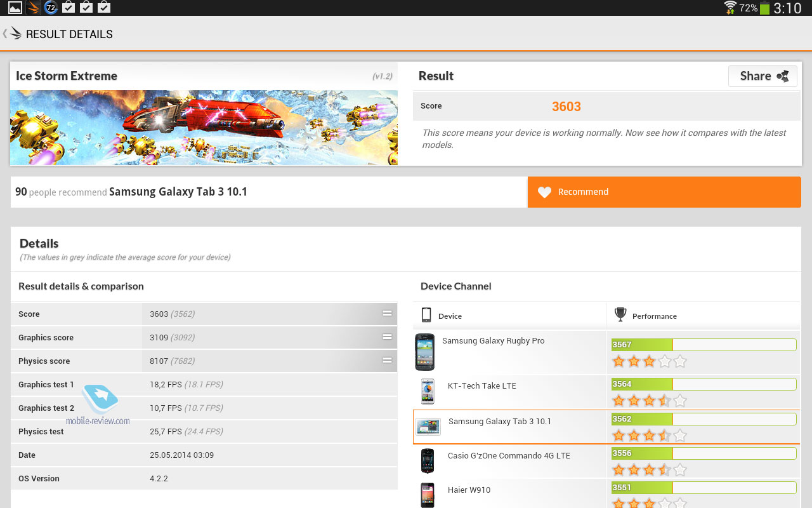This screenshot has width=812, height=508.
Task: Tap the Samsung Galaxy Tab 3 10.1 tablet icon
Action: (x=428, y=427)
